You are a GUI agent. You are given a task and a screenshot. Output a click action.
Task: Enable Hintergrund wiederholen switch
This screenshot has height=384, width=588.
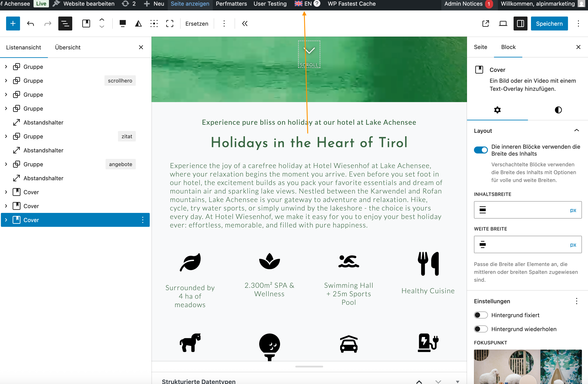480,329
